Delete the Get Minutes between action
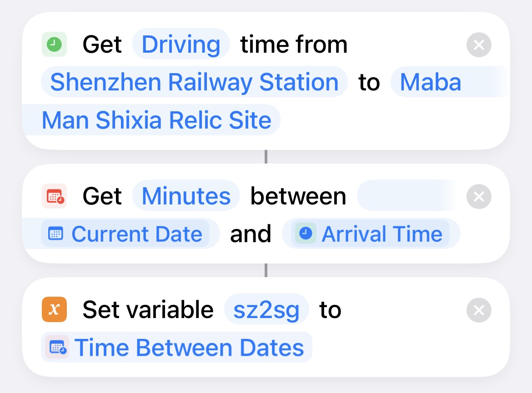The width and height of the screenshot is (532, 393). [479, 196]
